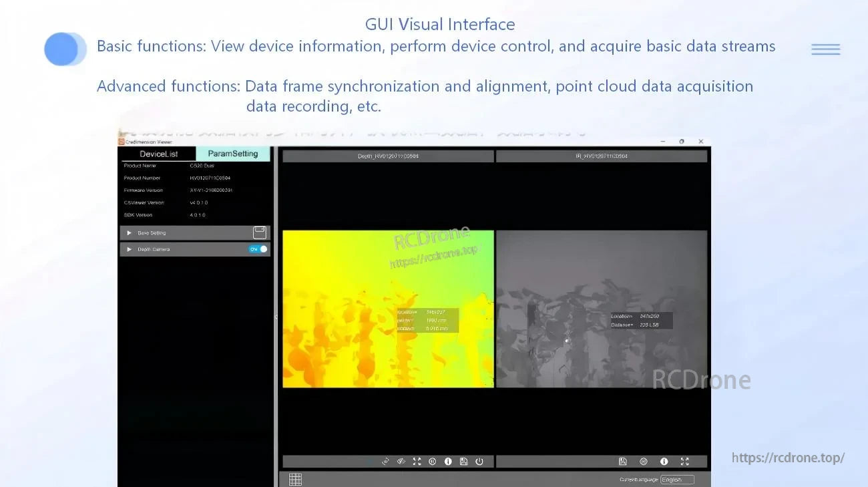Click the Firmware Version label
The image size is (868, 487).
click(x=144, y=190)
